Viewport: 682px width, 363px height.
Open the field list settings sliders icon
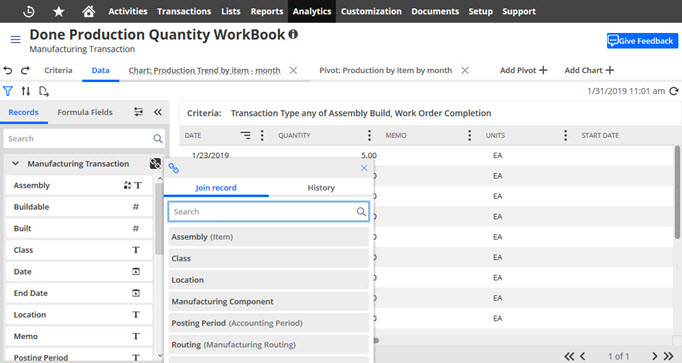pyautogui.click(x=138, y=112)
